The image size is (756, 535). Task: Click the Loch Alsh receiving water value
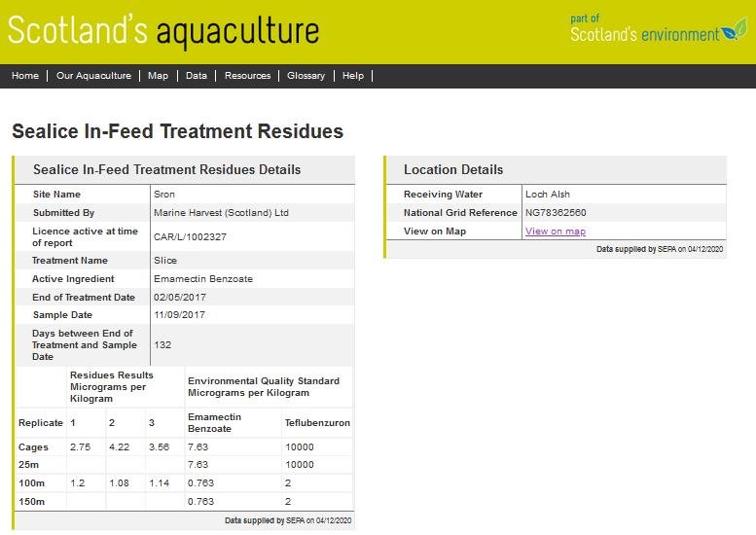[545, 195]
